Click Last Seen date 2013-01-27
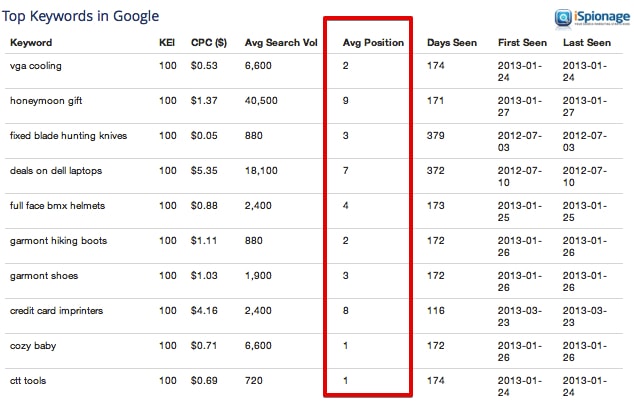The image size is (634, 401). [585, 106]
